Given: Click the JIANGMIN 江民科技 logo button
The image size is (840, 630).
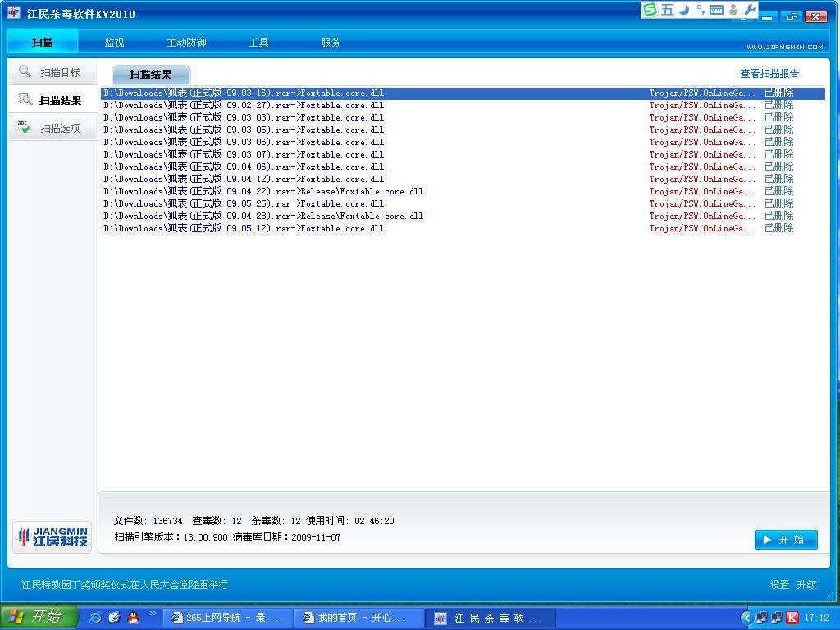Looking at the screenshot, I should coord(52,536).
